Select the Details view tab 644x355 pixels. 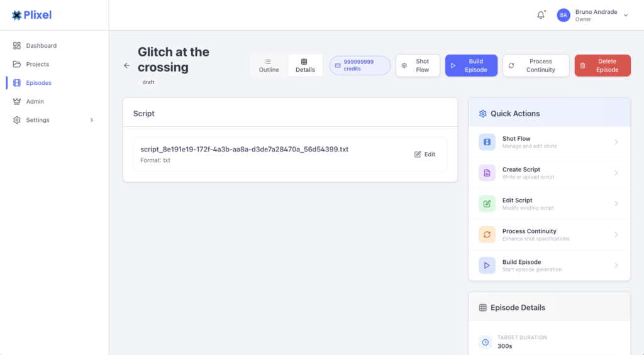(x=305, y=65)
